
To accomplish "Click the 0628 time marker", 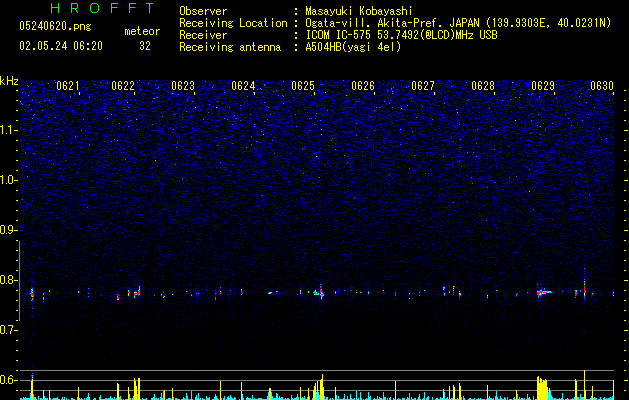I will pos(483,86).
